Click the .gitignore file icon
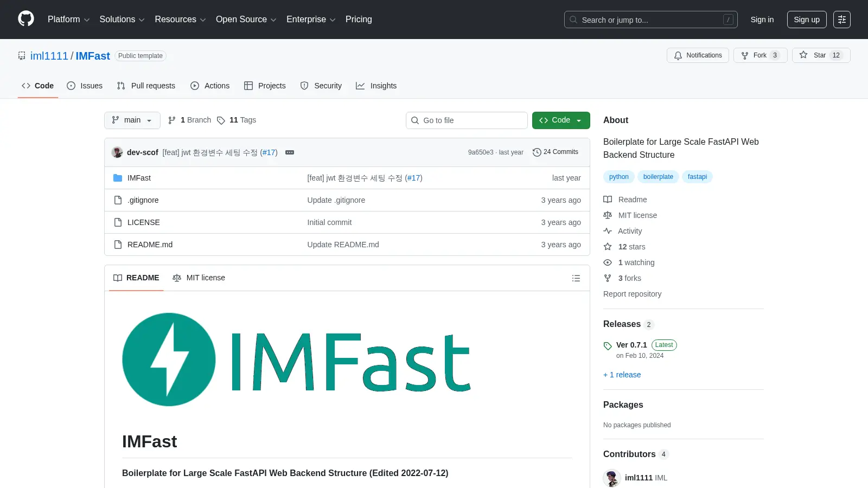Screen dimensions: 868x488 click(x=118, y=200)
